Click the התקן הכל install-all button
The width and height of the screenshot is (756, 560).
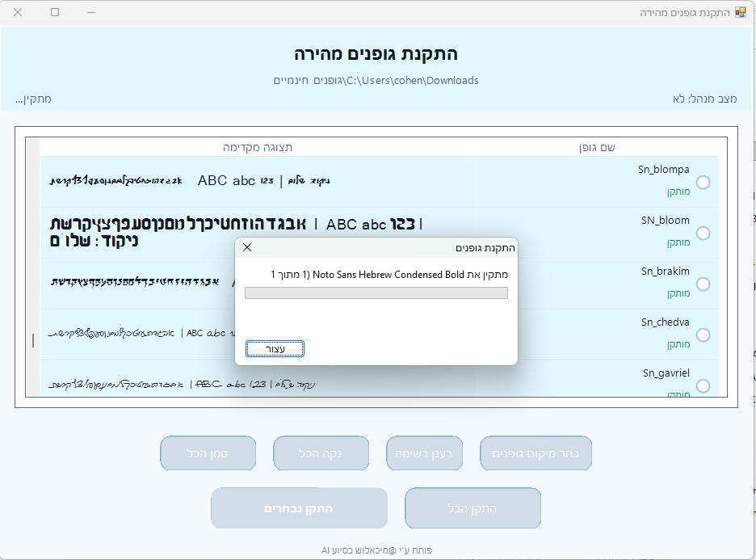tap(472, 508)
